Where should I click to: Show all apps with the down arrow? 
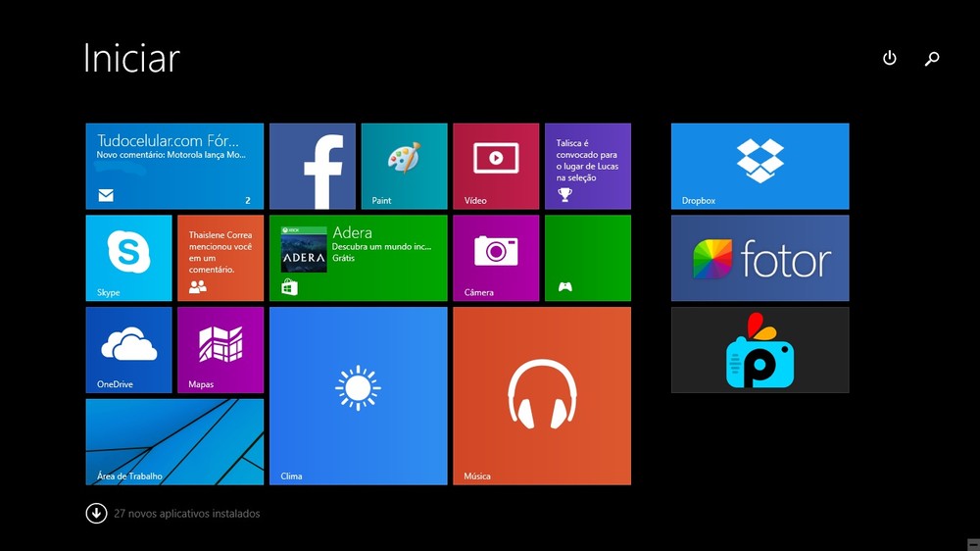point(96,514)
